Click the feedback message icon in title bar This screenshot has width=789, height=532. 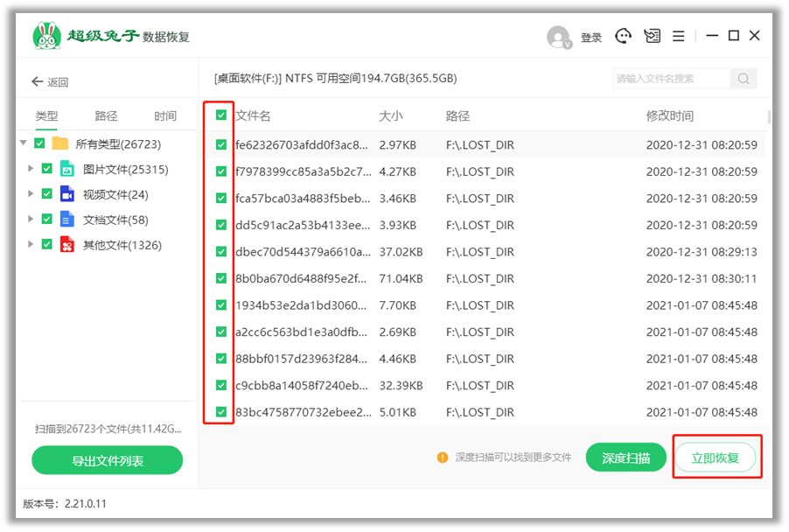click(x=652, y=36)
